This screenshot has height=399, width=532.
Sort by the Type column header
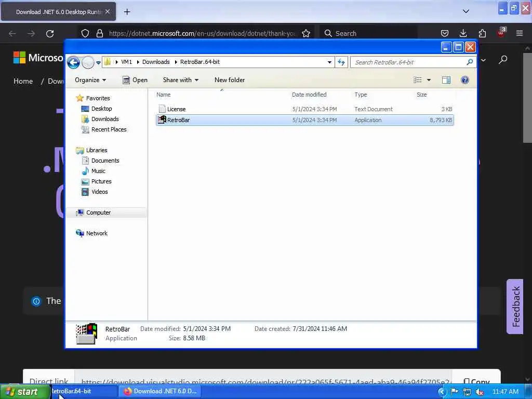[x=361, y=95]
